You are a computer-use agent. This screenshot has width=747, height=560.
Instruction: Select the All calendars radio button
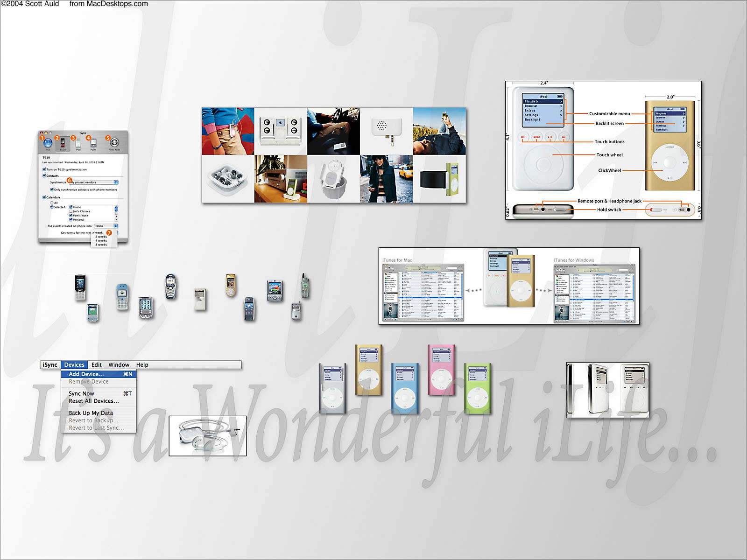52,203
